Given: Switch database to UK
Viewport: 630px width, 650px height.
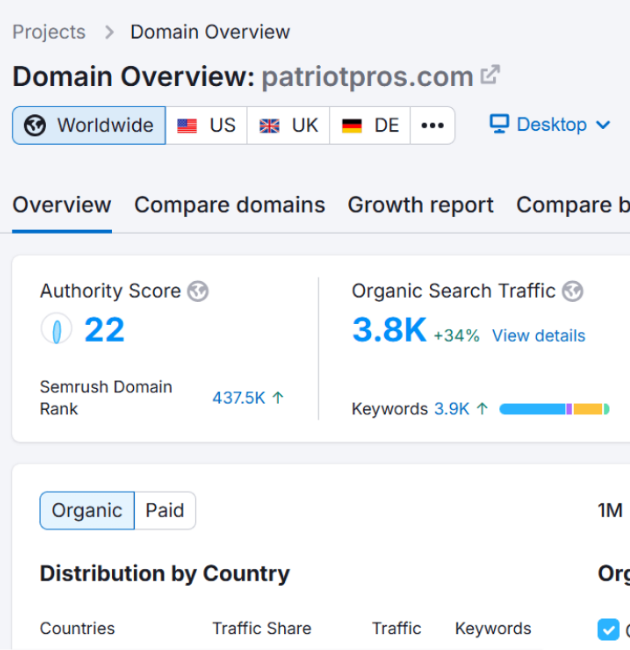Looking at the screenshot, I should pos(288,126).
